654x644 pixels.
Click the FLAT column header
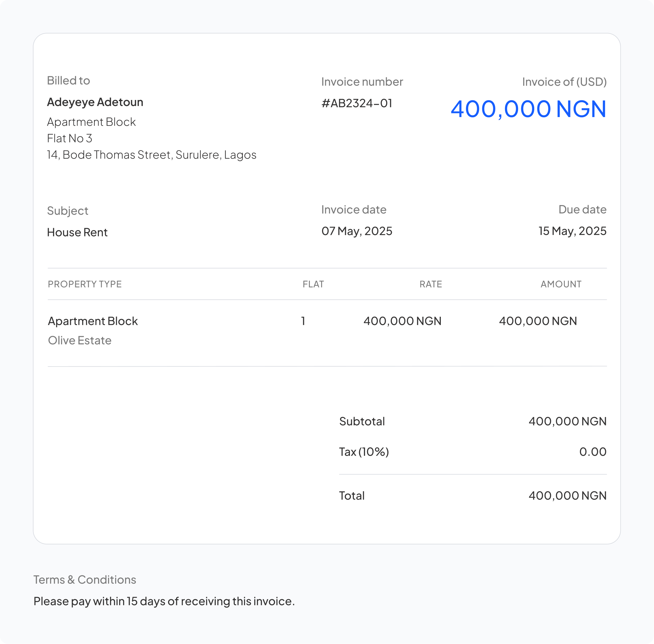313,284
